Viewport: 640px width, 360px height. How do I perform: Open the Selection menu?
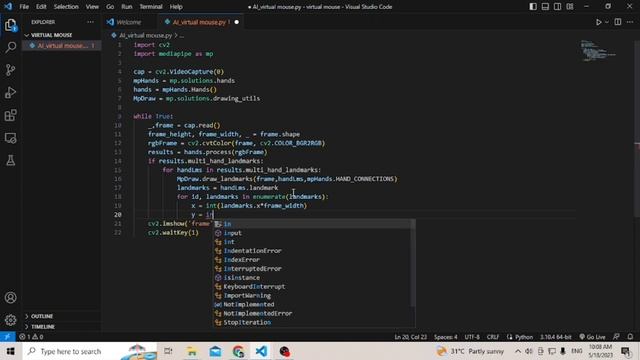click(x=66, y=7)
